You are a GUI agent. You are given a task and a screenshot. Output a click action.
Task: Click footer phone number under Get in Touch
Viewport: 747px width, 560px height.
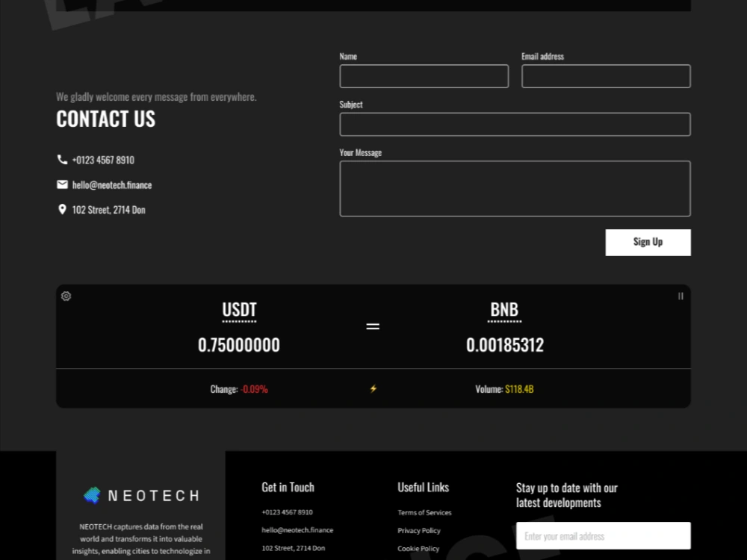pos(288,512)
